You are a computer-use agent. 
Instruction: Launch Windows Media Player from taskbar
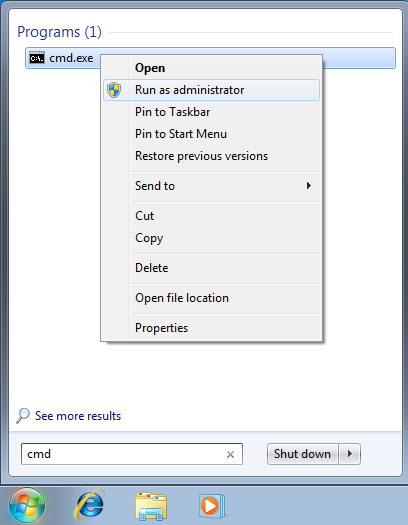212,506
